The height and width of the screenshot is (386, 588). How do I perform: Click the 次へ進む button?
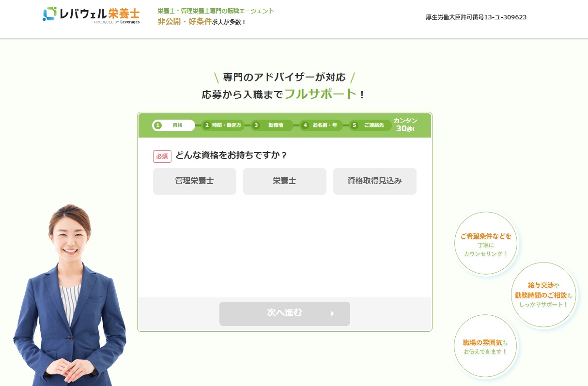[x=284, y=313]
